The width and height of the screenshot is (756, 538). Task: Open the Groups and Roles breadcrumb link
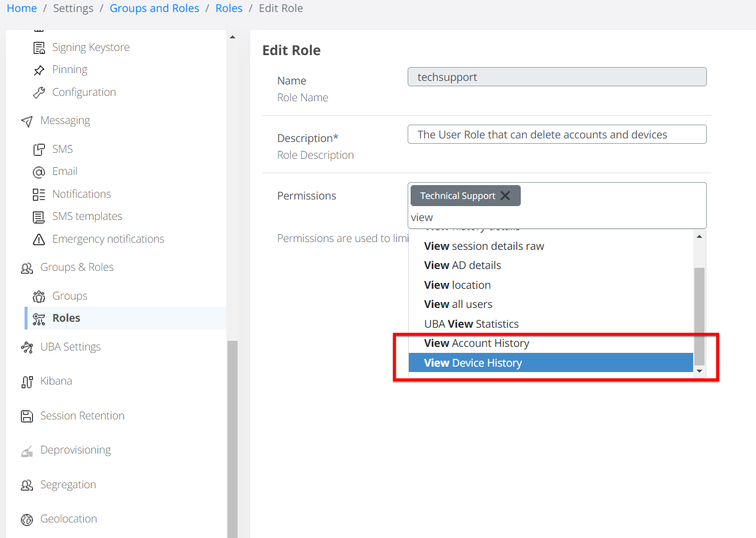pos(154,8)
